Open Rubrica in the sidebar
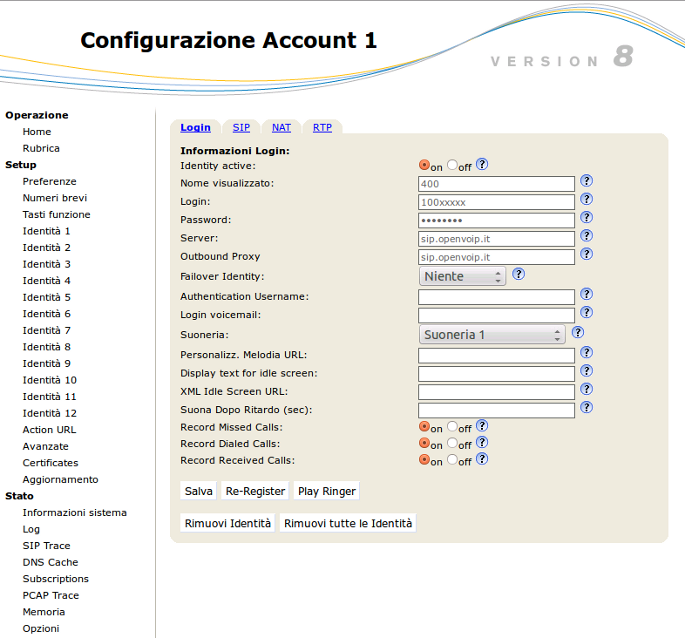The image size is (685, 638). 41,148
